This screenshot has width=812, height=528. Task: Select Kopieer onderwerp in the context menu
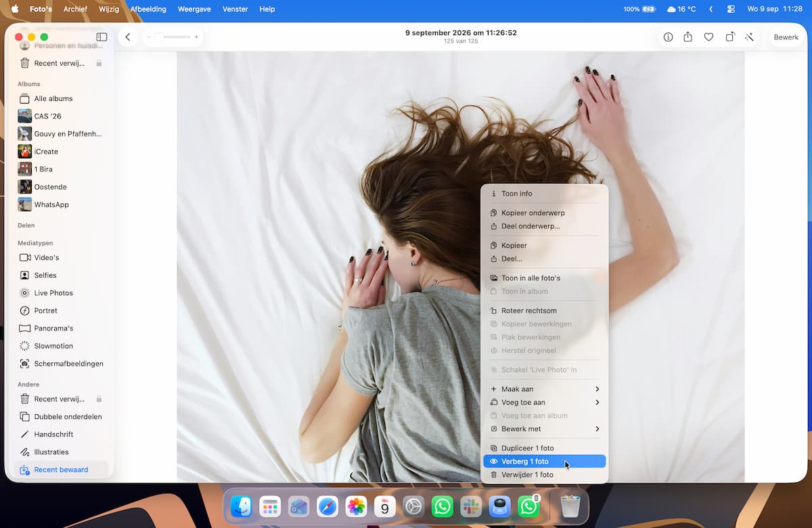pyautogui.click(x=544, y=213)
